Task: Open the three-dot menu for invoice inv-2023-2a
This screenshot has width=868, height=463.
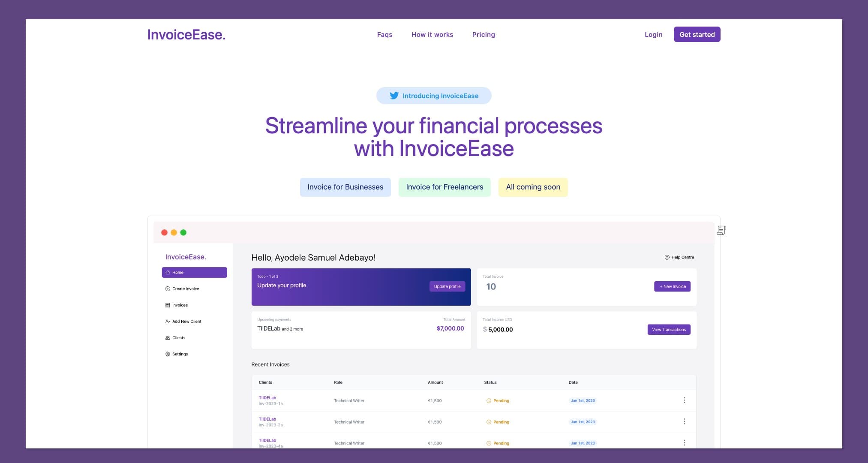Action: 685,421
